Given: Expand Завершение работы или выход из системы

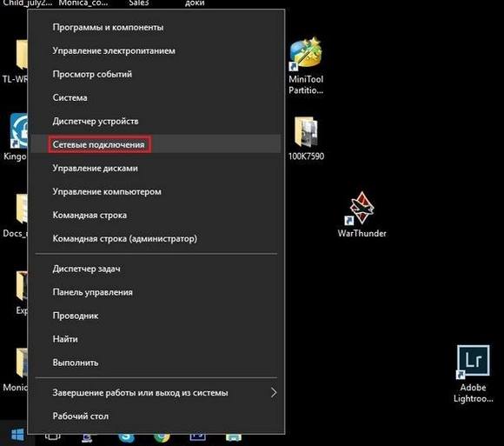Looking at the screenshot, I should pyautogui.click(x=156, y=393).
